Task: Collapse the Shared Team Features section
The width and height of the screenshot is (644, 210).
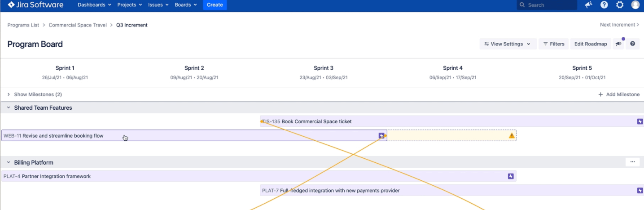Action: click(9, 108)
